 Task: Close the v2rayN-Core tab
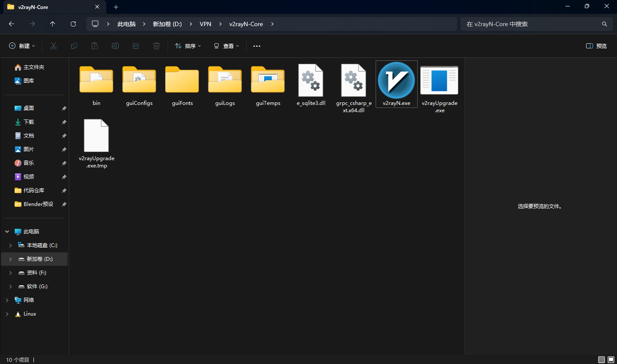[97, 7]
